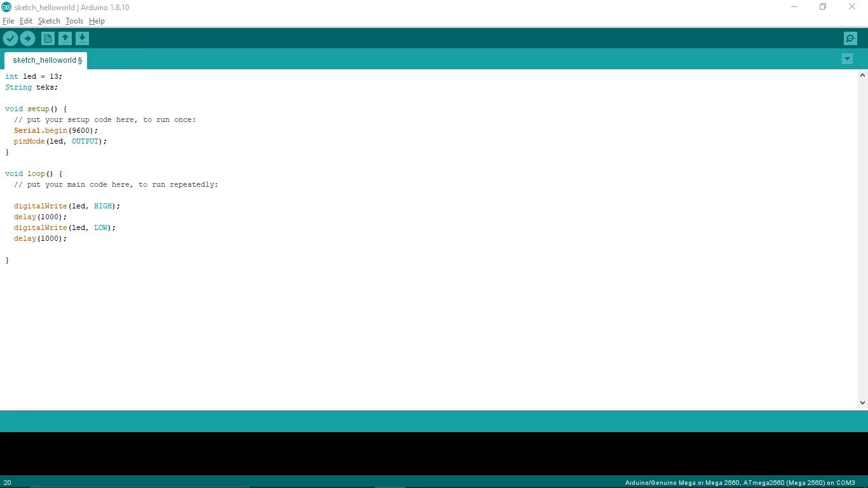868x488 pixels.
Task: Click the 'void loop() {' line
Action: click(34, 173)
